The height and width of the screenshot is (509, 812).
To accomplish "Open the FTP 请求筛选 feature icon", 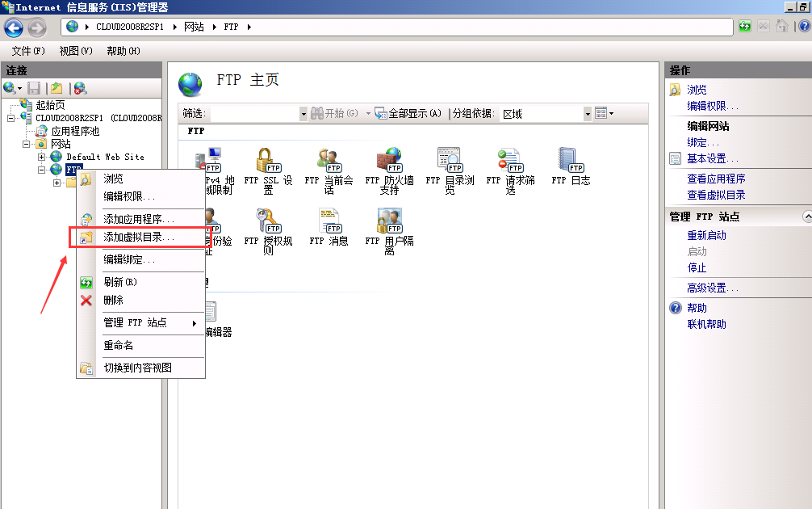I will (x=510, y=170).
